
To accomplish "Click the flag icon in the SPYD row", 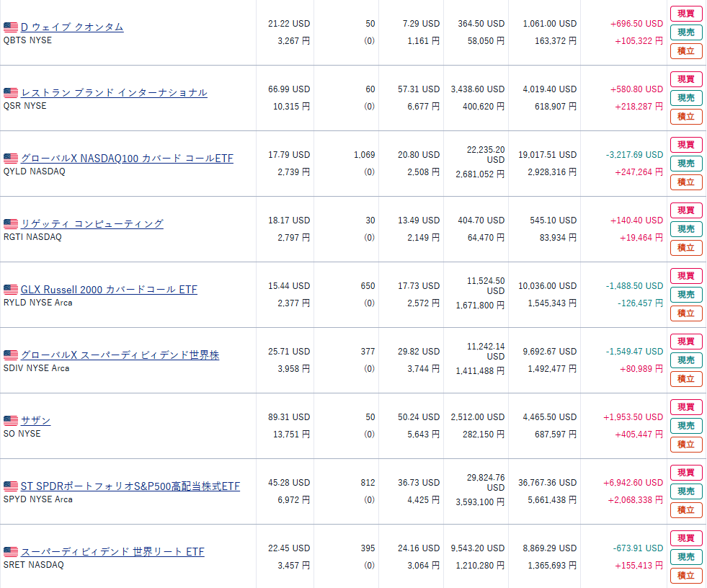I will coord(10,486).
